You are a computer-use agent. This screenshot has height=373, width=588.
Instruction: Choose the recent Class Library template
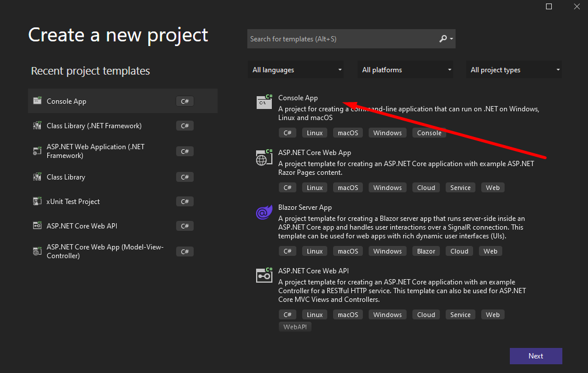point(65,177)
